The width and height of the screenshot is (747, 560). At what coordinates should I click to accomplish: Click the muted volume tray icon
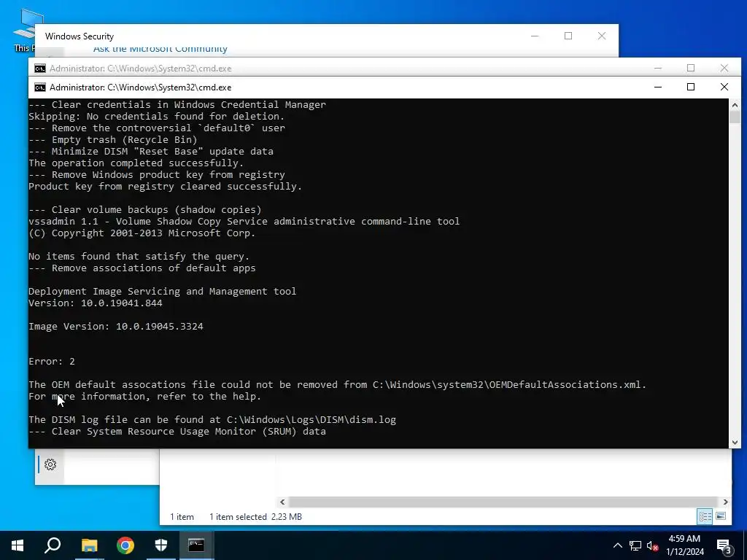point(653,545)
